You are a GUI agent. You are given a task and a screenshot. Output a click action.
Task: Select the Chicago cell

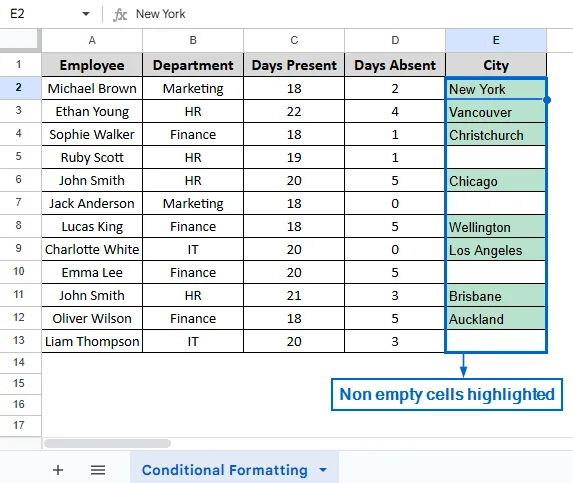point(496,180)
